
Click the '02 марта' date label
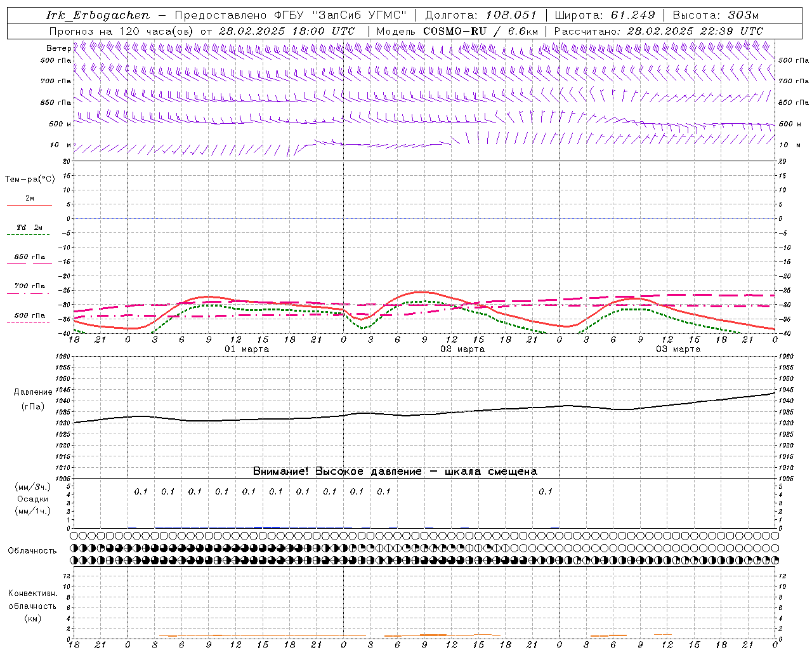pyautogui.click(x=463, y=349)
